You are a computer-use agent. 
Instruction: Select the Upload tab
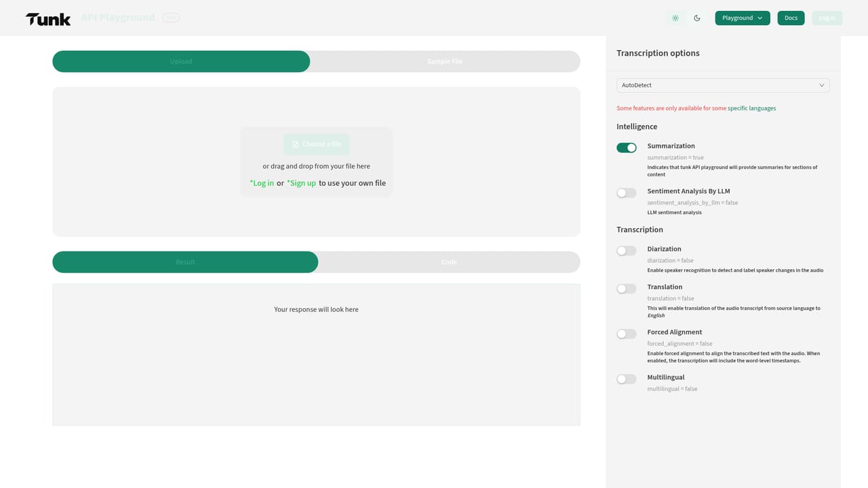pyautogui.click(x=181, y=62)
